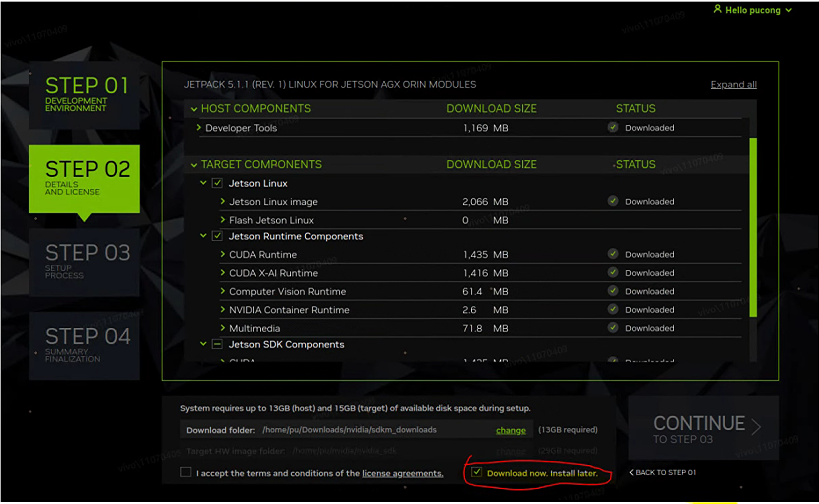Click the Downloaded checkmark for Multimedia
The height and width of the screenshot is (504, 819).
click(613, 328)
